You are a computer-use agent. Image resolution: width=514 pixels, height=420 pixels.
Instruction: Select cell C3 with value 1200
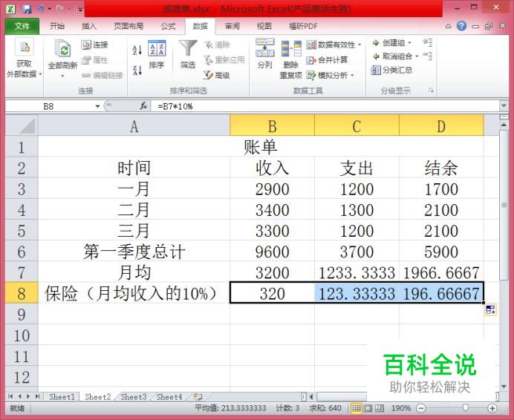(357, 189)
